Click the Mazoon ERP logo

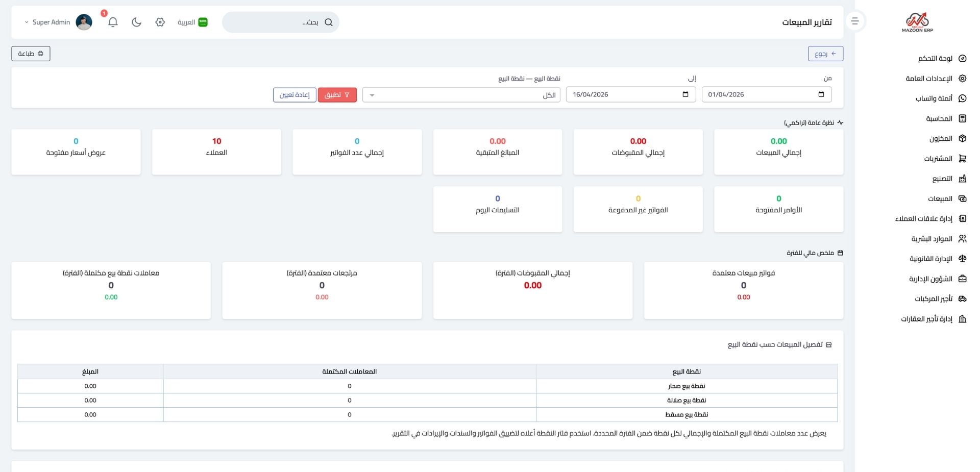[917, 22]
